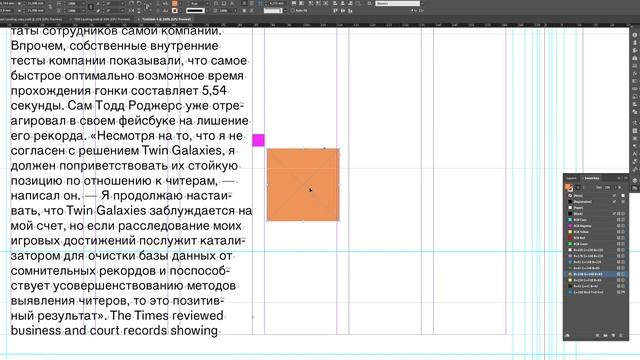Select the RGB Cyan swatch
The image size is (640, 360).
pos(596,220)
